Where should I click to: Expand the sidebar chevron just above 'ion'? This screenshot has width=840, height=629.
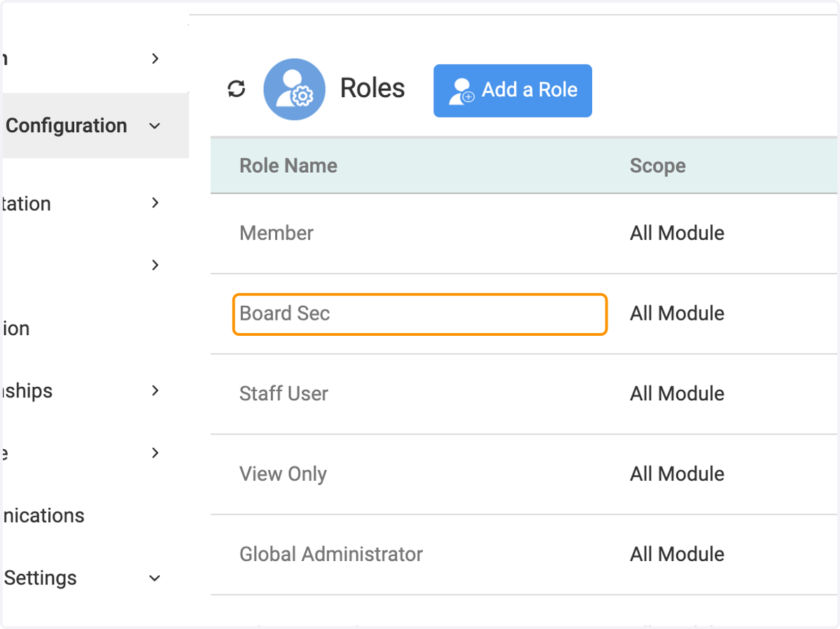coord(155,265)
